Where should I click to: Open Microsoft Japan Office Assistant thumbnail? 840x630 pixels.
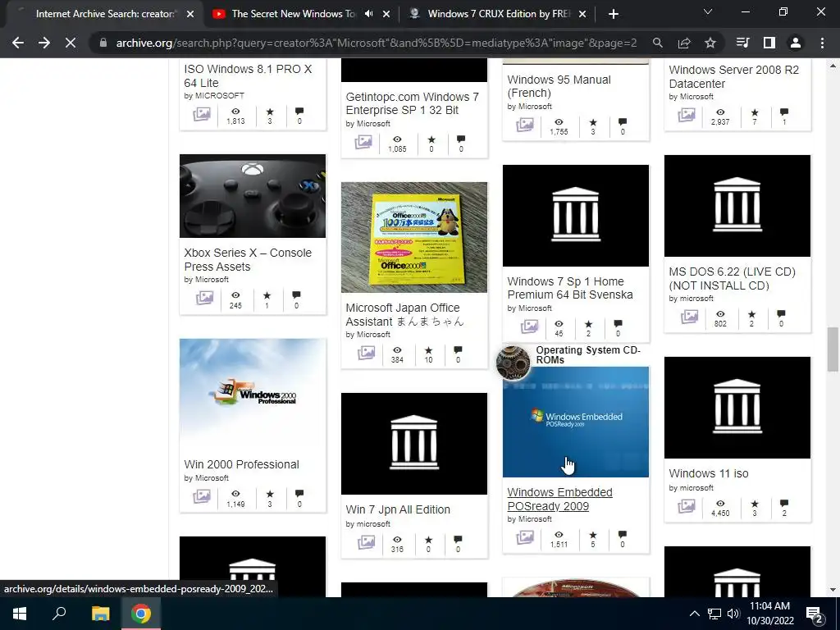click(x=414, y=237)
